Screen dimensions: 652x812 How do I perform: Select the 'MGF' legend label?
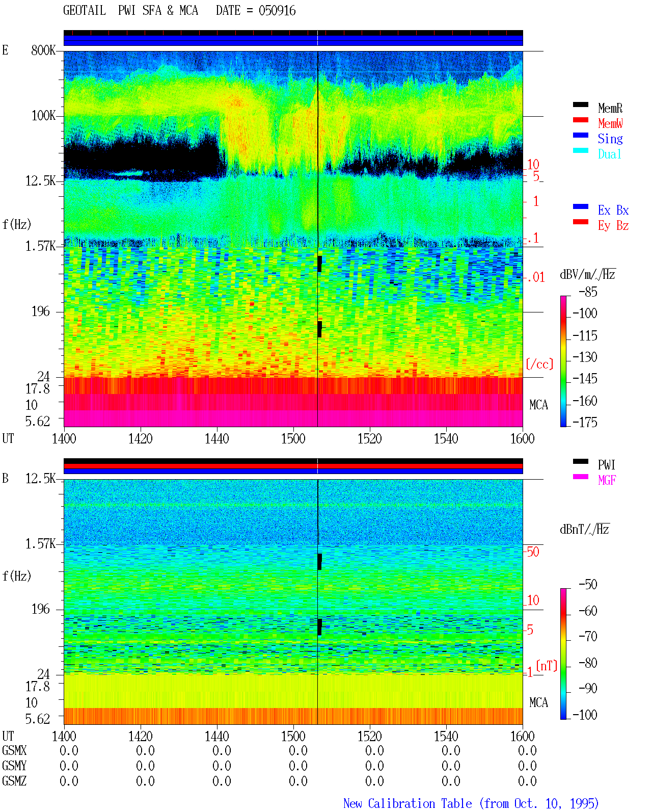click(607, 480)
